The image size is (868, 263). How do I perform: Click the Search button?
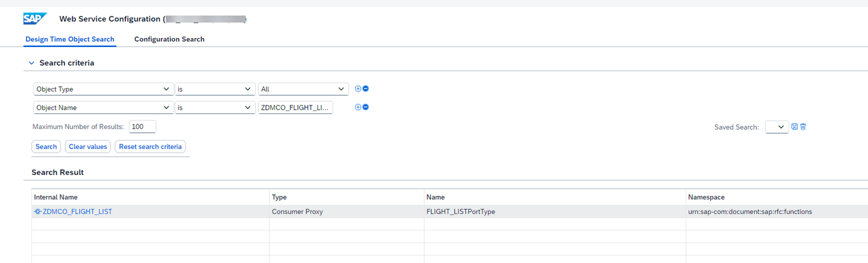coord(46,147)
